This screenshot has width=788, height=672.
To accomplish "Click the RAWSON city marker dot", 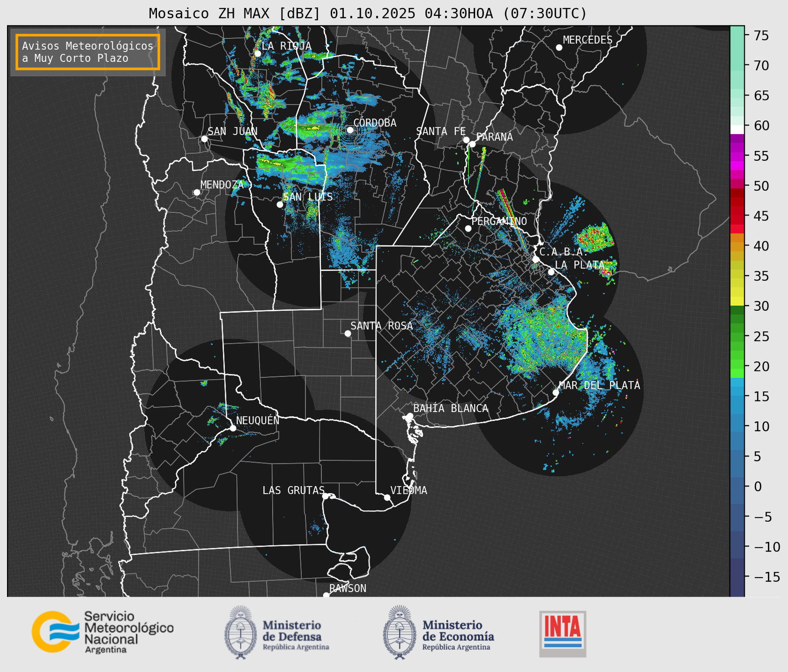I will [326, 595].
